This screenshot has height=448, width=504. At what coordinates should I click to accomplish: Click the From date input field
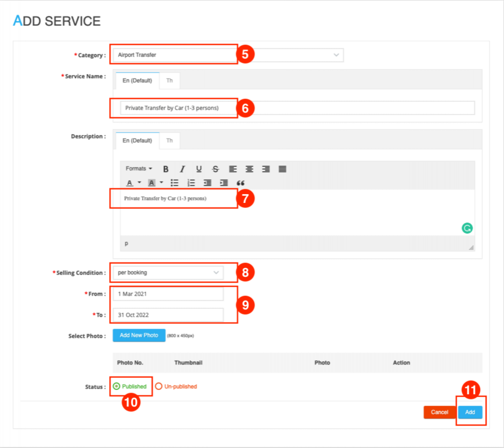168,294
